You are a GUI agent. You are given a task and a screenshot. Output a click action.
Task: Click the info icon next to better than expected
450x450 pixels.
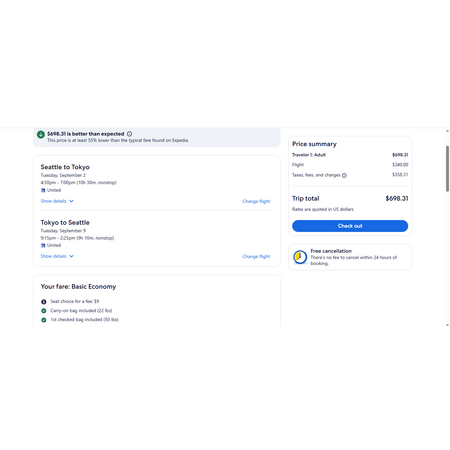coord(129,134)
